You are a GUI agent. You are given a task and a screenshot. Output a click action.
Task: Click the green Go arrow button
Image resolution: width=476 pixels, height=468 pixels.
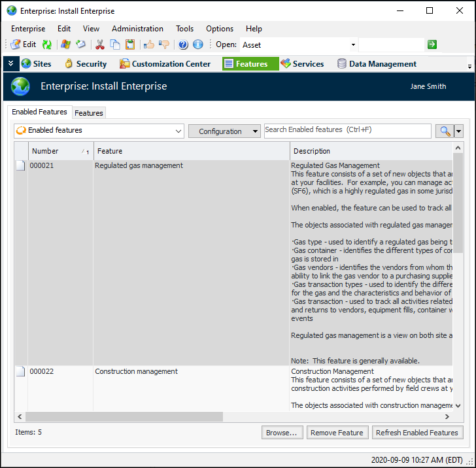432,44
